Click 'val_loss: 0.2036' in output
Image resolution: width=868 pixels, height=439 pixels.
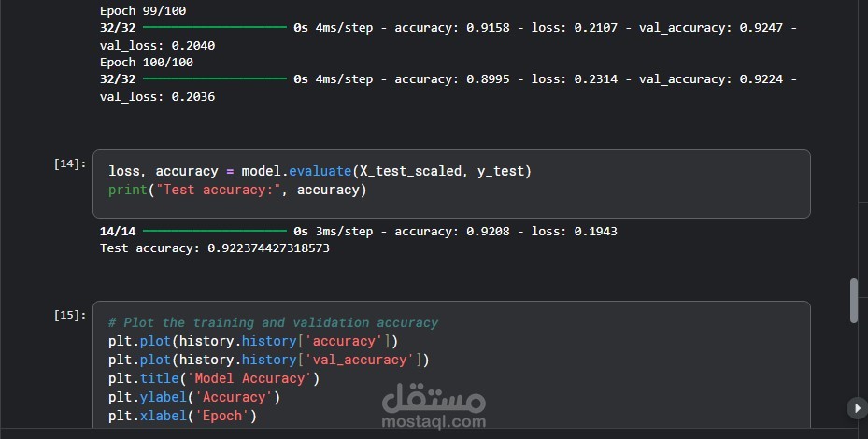157,96
